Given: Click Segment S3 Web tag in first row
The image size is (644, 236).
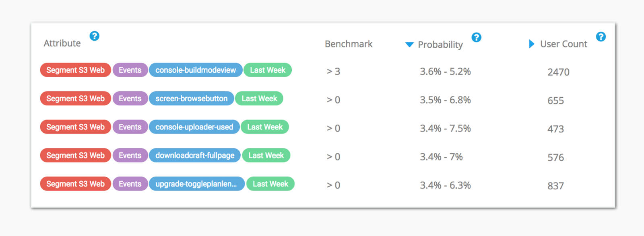Looking at the screenshot, I should pos(75,70).
